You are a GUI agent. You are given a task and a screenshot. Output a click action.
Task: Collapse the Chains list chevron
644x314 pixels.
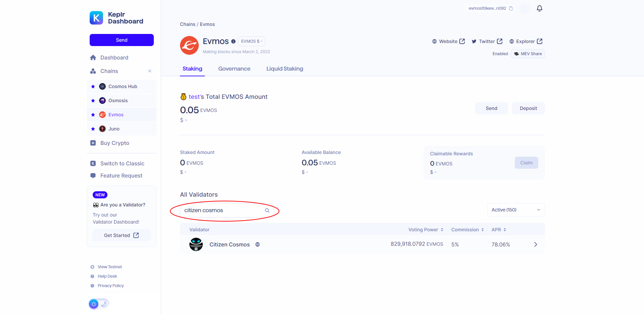pyautogui.click(x=150, y=71)
